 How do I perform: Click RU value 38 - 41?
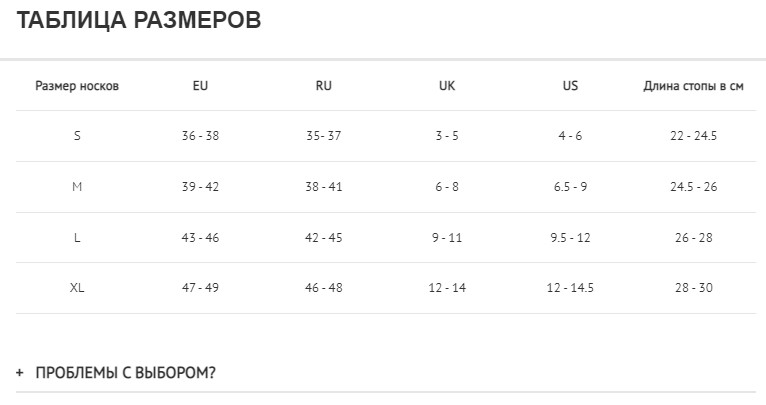[323, 187]
